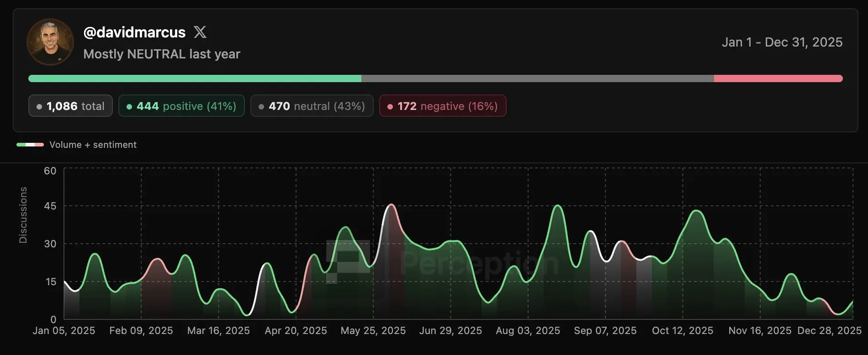This screenshot has width=868, height=355.
Task: Select the 1,086 total chip
Action: click(x=70, y=106)
